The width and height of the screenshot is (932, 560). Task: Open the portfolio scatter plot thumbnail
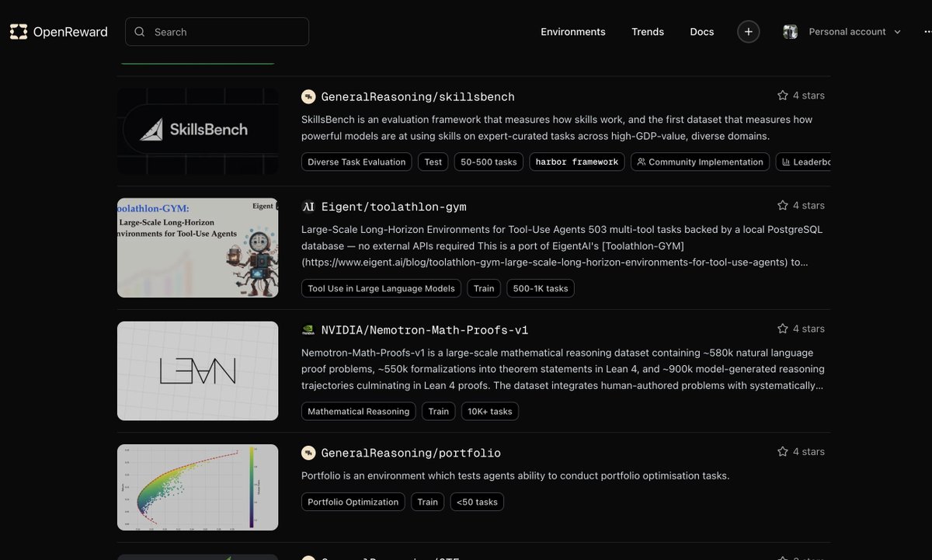[x=198, y=488]
